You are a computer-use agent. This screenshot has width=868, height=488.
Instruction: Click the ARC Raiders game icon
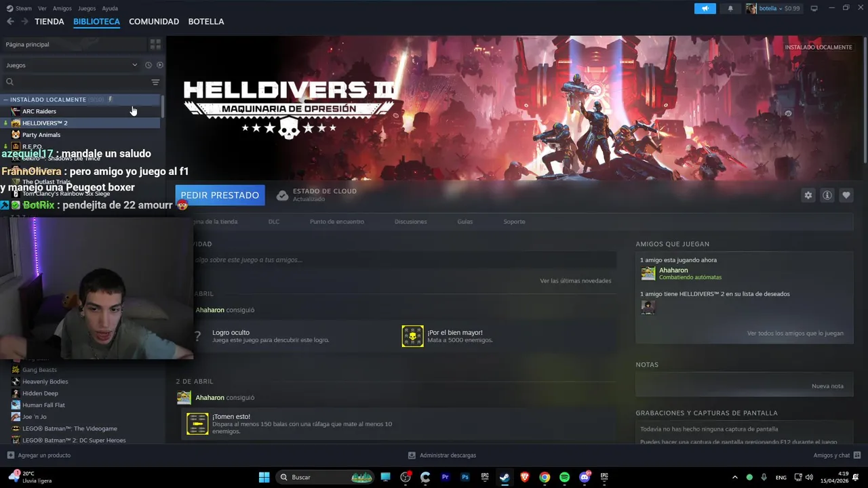[16, 111]
